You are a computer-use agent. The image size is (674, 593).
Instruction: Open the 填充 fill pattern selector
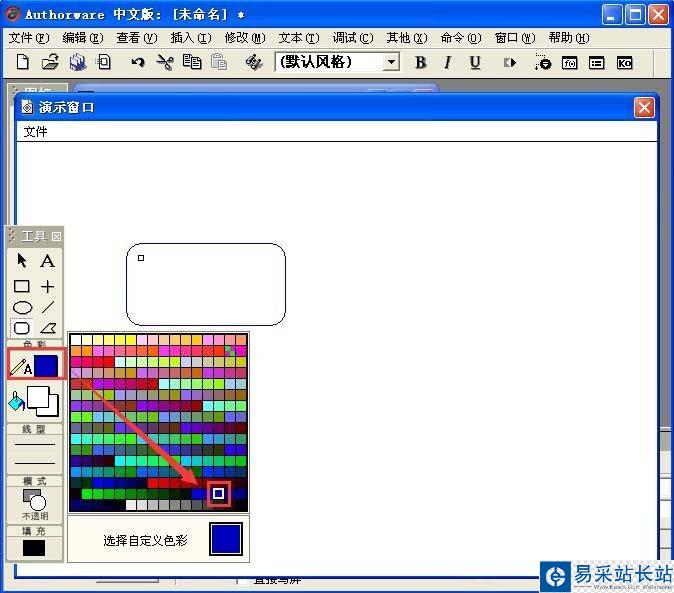tap(34, 548)
